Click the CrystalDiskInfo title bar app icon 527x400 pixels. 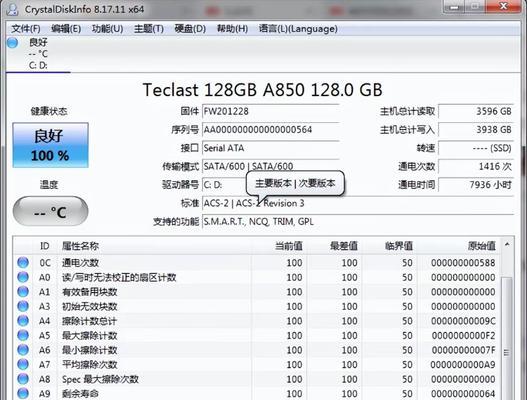point(12,9)
